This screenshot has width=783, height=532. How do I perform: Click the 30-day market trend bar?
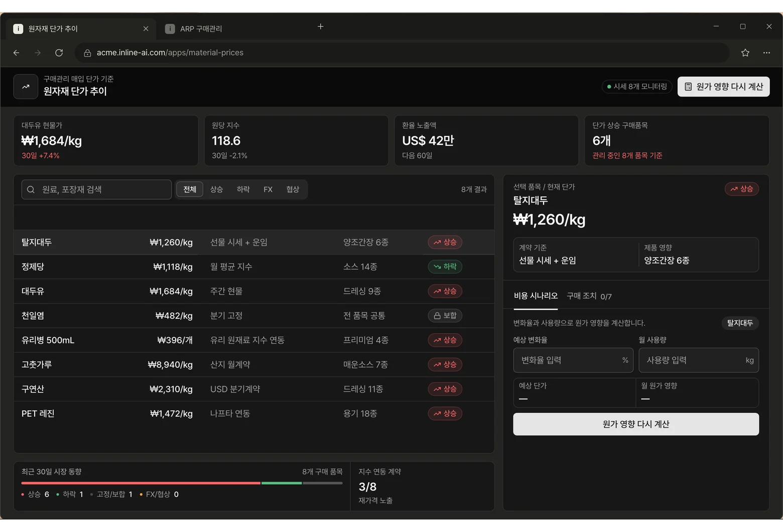click(x=182, y=483)
